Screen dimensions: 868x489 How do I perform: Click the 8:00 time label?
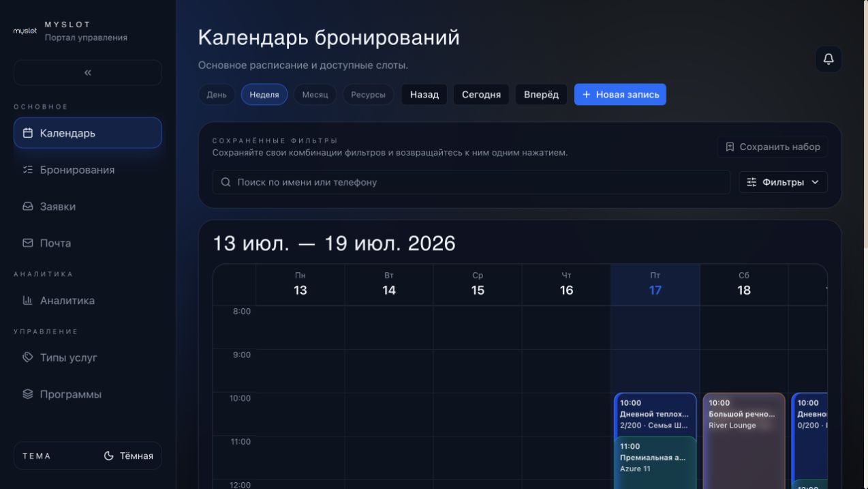click(242, 312)
